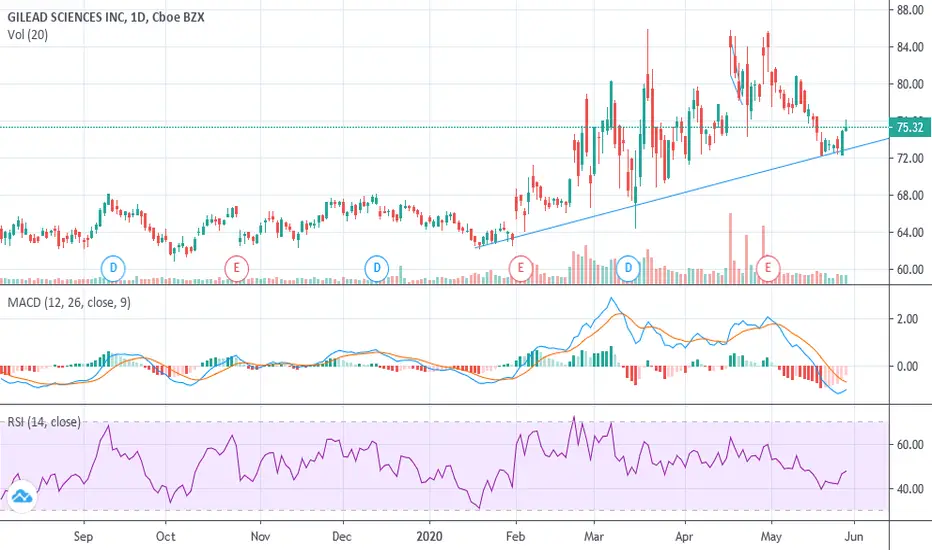Click the current price tag 75.32
Image resolution: width=932 pixels, height=550 pixels.
click(x=909, y=127)
